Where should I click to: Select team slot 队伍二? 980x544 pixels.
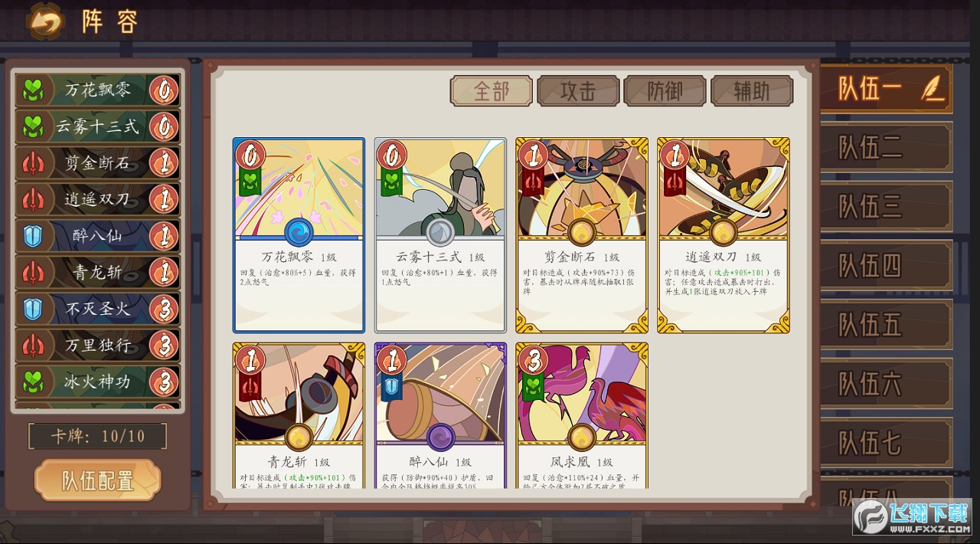coord(887,147)
